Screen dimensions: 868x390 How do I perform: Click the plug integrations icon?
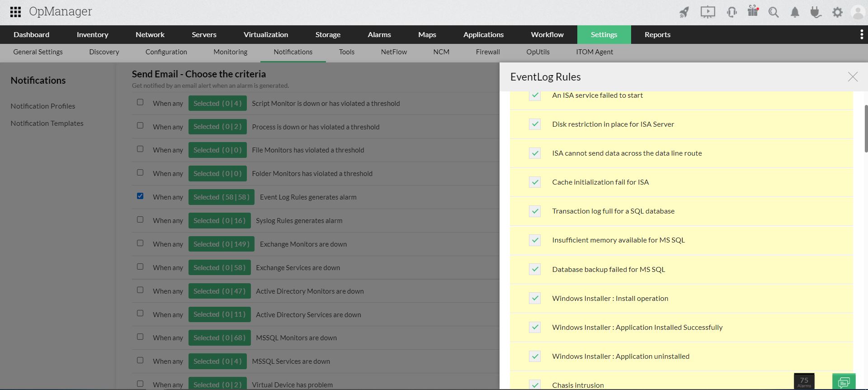816,12
